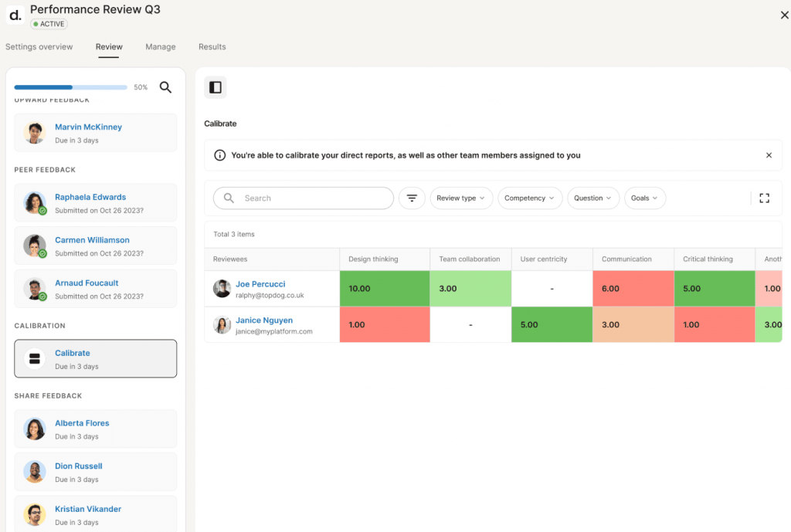Click Janice Nguyen's avatar thumbnail

(222, 324)
